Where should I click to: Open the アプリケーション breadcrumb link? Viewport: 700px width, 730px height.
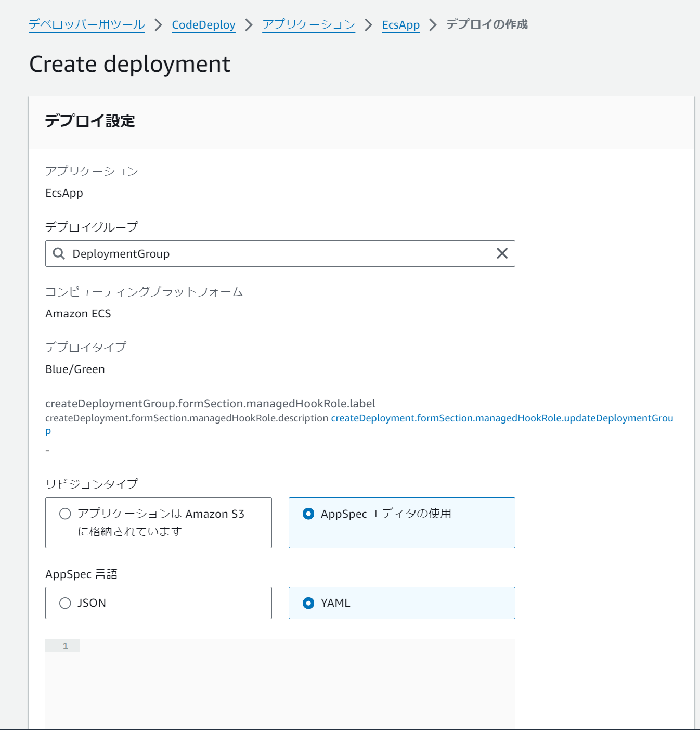(308, 24)
